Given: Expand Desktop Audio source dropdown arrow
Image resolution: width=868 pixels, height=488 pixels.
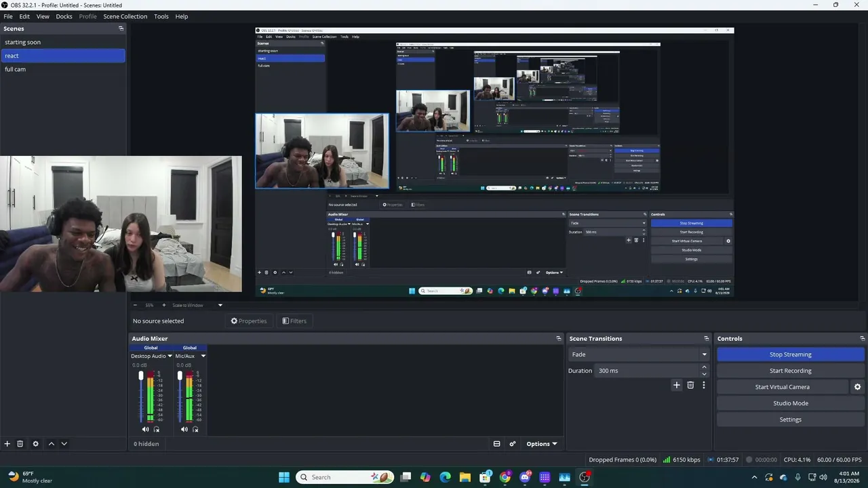Looking at the screenshot, I should (x=170, y=356).
